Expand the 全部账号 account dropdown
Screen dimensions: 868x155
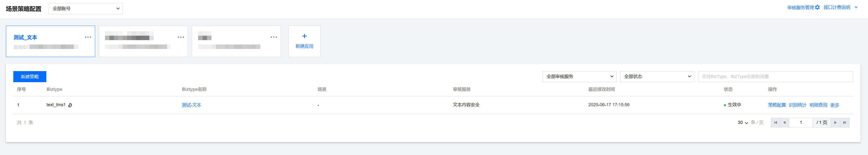pyautogui.click(x=86, y=9)
